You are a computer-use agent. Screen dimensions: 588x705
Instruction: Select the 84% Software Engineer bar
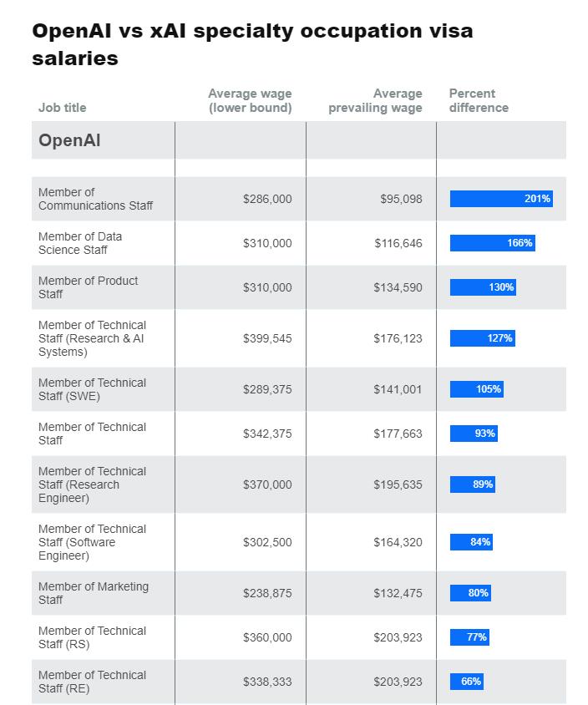coord(471,542)
